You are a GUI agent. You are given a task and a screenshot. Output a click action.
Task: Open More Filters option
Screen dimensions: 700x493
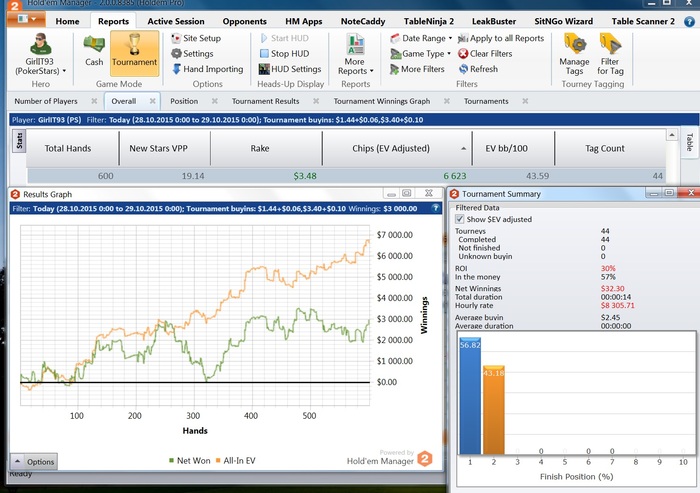coord(417,69)
